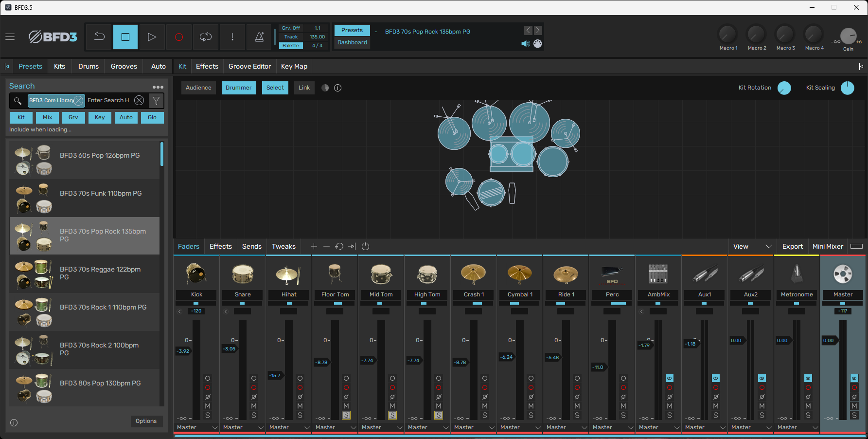Open the mixer View dropdown
The image size is (868, 439).
click(752, 247)
